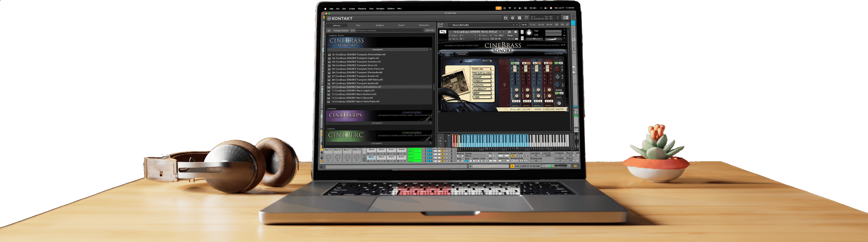
Task: Click the menu bar volume icon
Action: pyautogui.click(x=520, y=8)
